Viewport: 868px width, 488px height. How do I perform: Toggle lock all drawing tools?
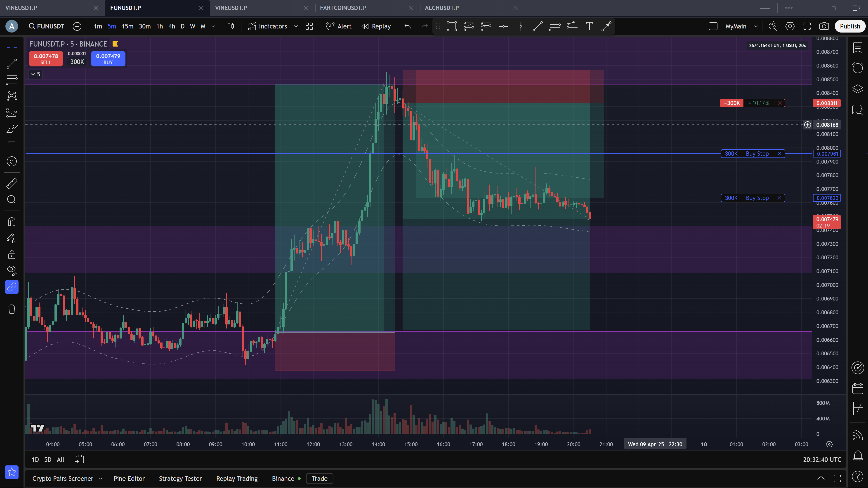(12, 255)
